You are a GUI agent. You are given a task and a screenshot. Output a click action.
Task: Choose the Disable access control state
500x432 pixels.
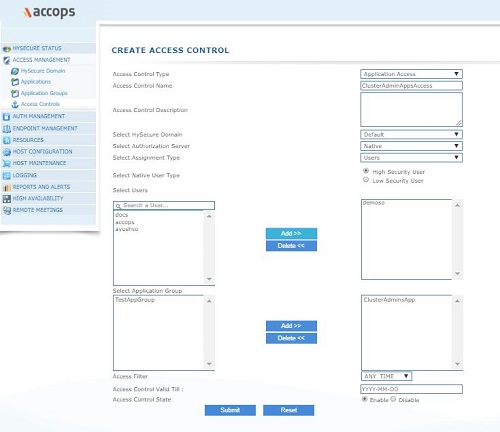pyautogui.click(x=393, y=399)
